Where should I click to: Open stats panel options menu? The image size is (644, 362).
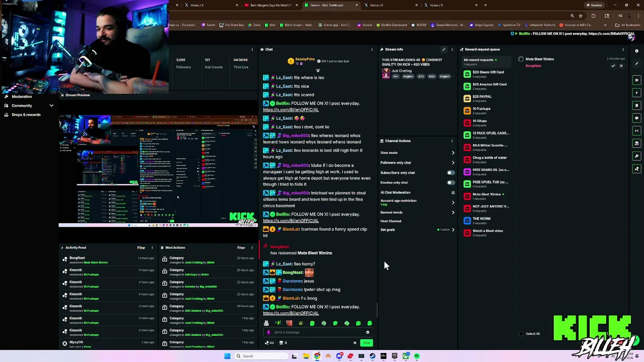click(x=252, y=49)
